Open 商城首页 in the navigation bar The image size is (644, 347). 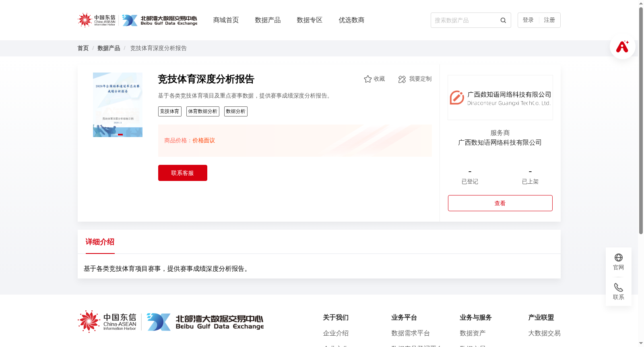(x=226, y=20)
